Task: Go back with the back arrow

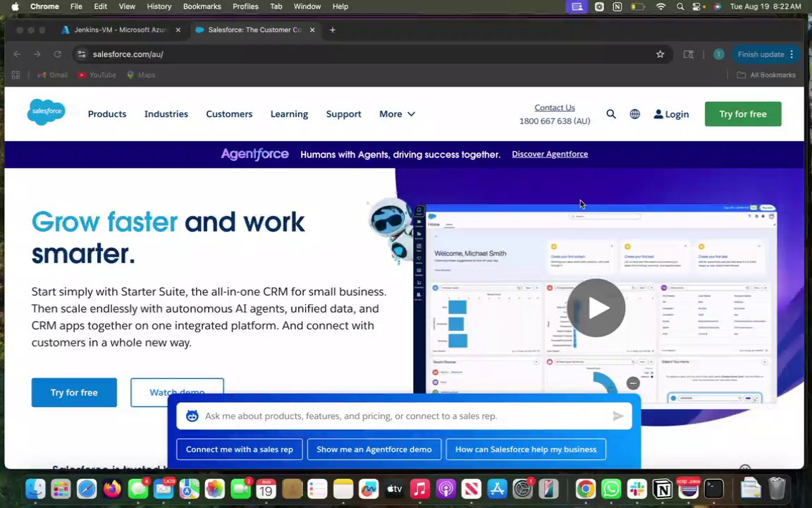Action: [x=17, y=54]
